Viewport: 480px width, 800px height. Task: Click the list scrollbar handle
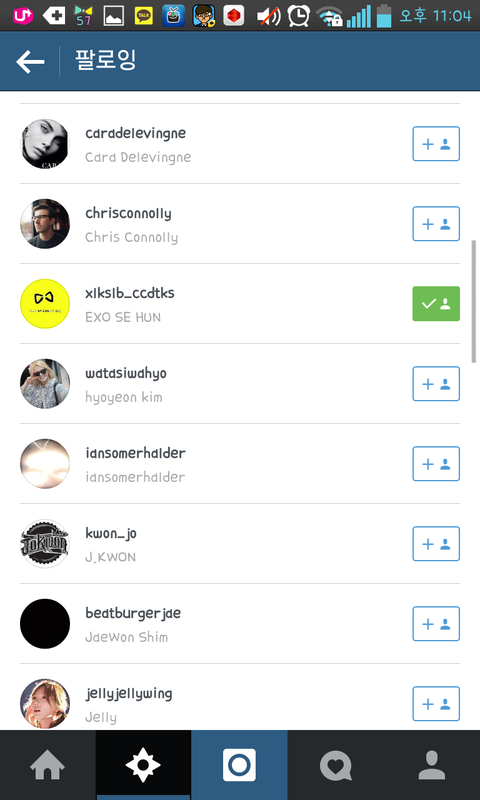[473, 301]
